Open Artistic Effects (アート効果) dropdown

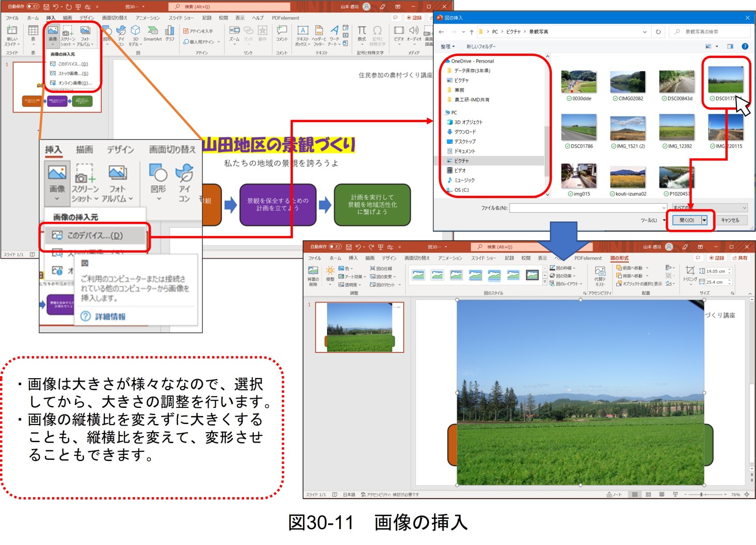[351, 277]
